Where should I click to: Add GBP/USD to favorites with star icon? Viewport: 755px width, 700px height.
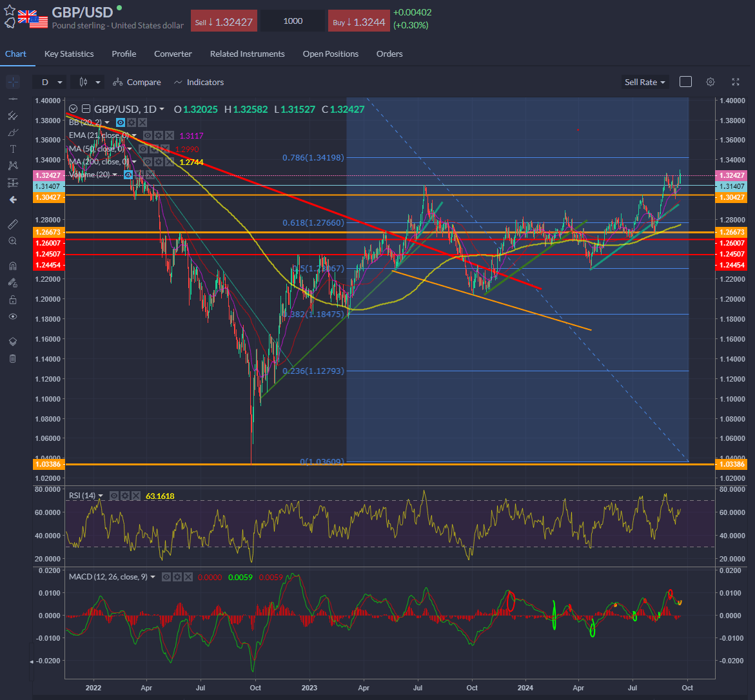10,10
